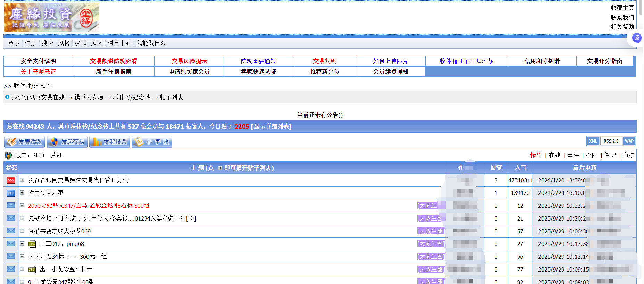Open the RSS 2.0 feed badge
Viewport: 644px width, 284px height.
(x=611, y=141)
